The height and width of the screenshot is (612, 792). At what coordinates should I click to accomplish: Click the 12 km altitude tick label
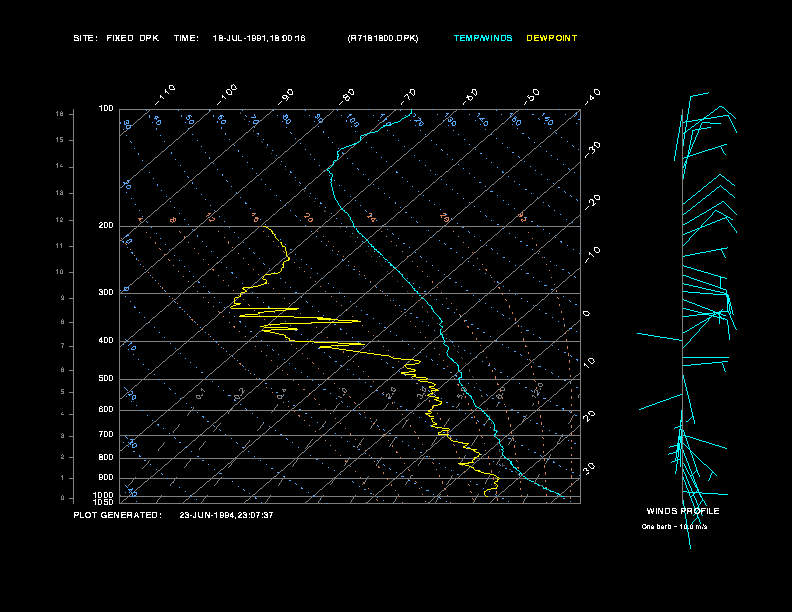[x=60, y=220]
